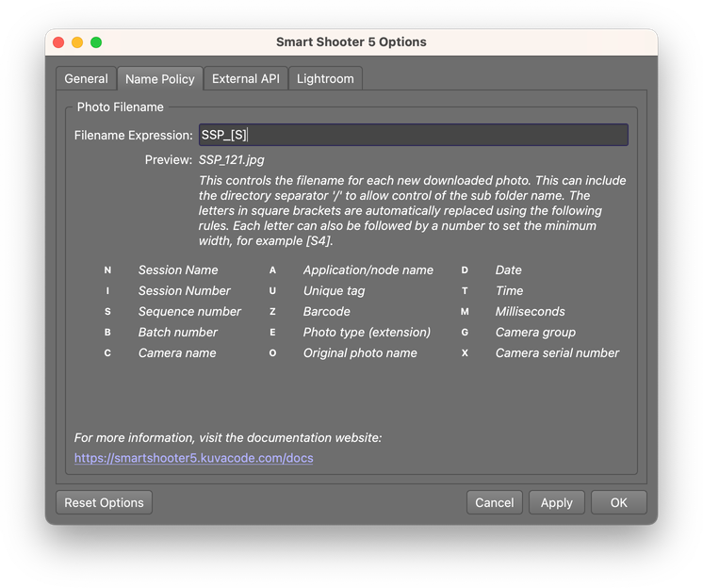Screen dimensions: 703x588
Task: Click the Smart Shooter 5 Options title bar
Action: coord(351,42)
